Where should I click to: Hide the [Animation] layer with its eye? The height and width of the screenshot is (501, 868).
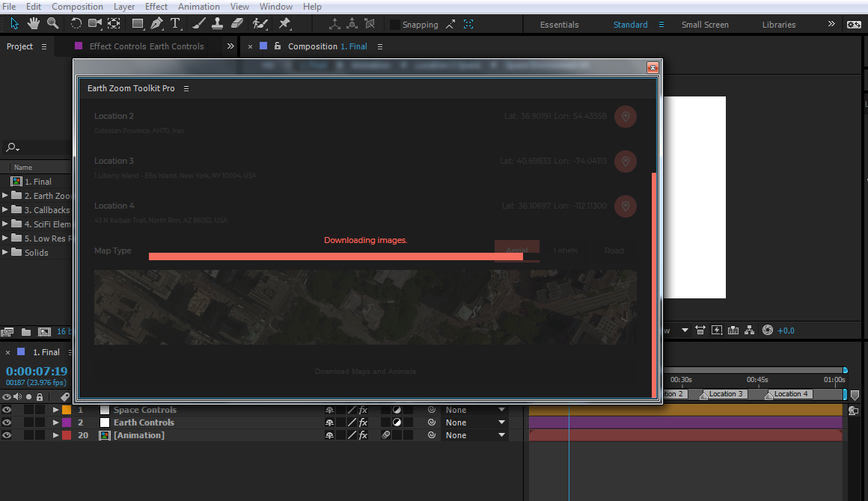pos(7,435)
